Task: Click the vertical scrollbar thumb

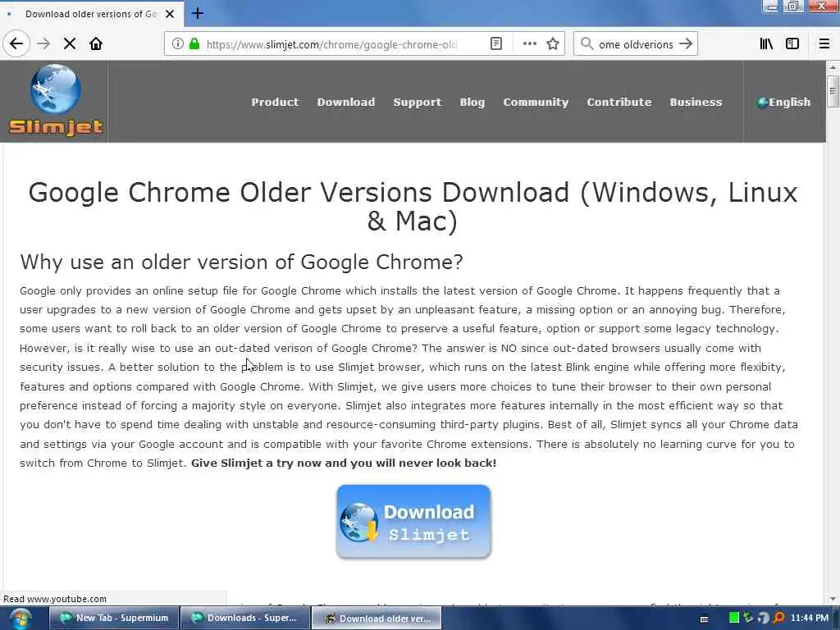Action: (x=833, y=91)
